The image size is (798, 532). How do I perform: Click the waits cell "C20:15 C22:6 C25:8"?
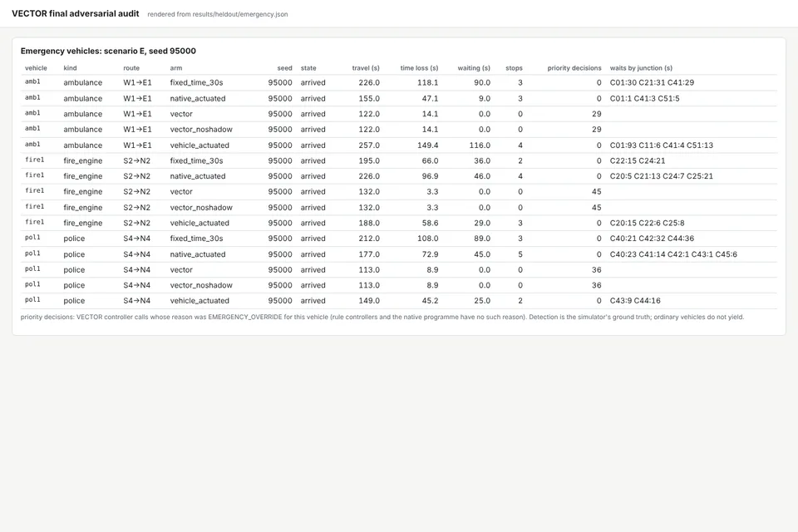tap(648, 223)
